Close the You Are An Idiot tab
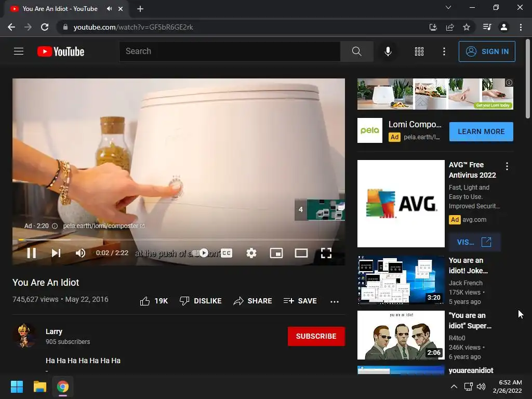 point(121,9)
